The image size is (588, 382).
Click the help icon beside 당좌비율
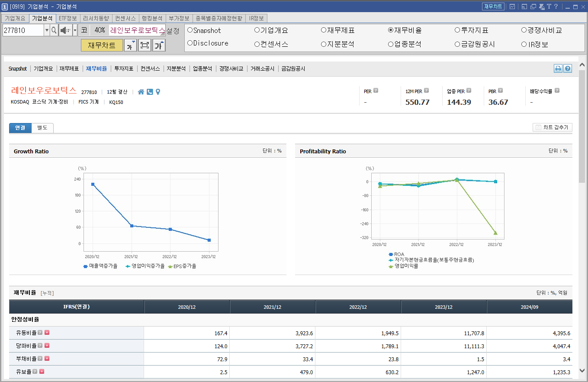pyautogui.click(x=40, y=346)
